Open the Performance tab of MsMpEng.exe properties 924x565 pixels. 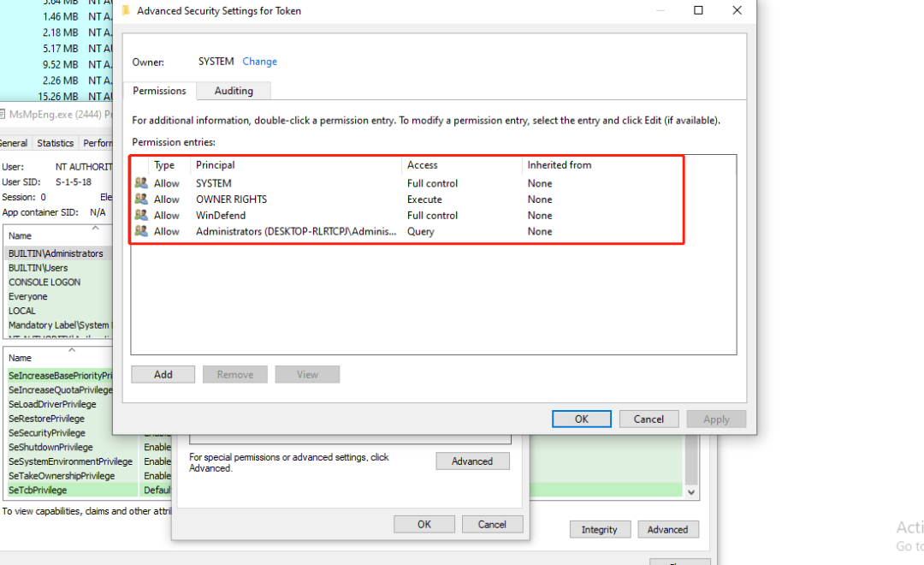(x=97, y=143)
